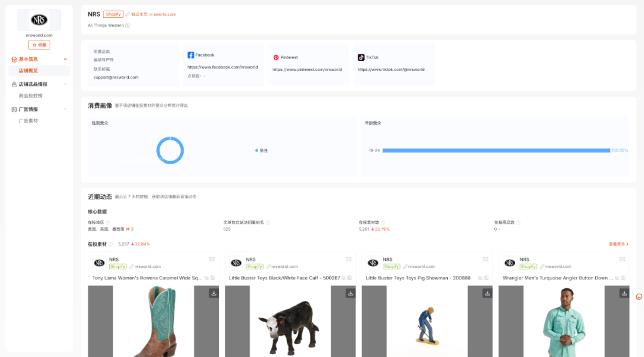Click the 18-24 age bar
The width and height of the screenshot is (644, 357).
pyautogui.click(x=496, y=150)
